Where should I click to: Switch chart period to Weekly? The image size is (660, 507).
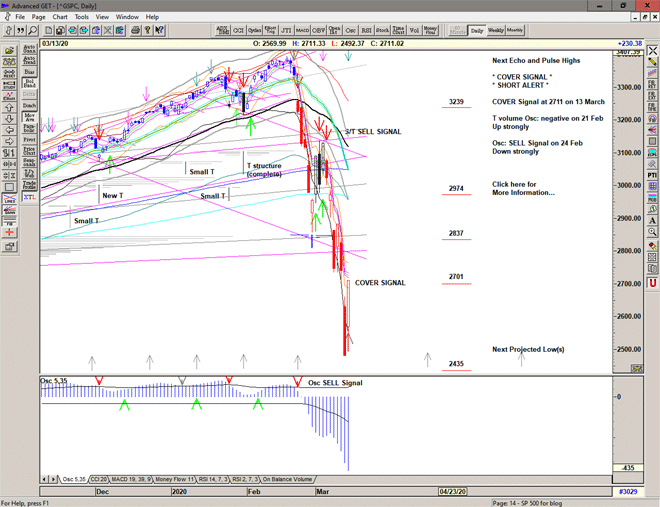(x=496, y=30)
